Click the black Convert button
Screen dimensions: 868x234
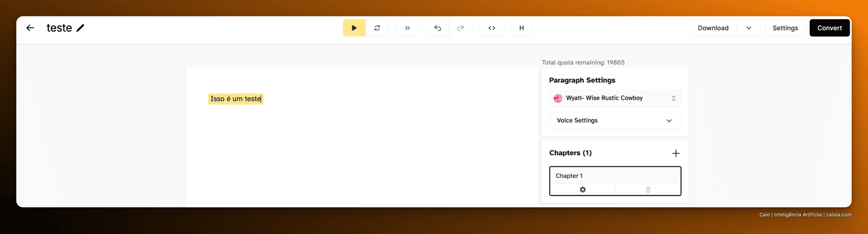(829, 28)
